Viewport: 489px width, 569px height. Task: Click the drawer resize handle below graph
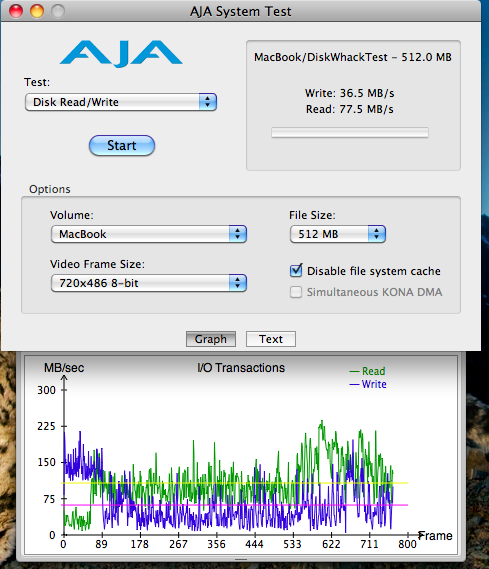point(241,559)
